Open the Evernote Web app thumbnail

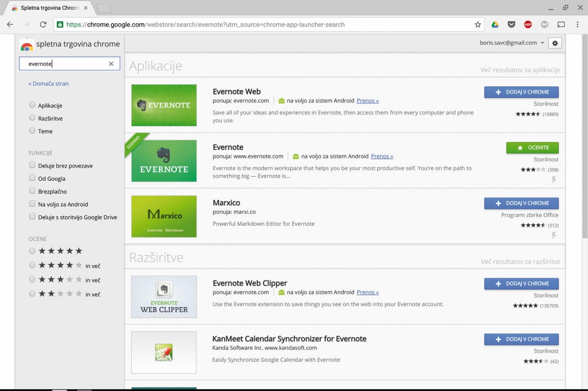tap(164, 105)
